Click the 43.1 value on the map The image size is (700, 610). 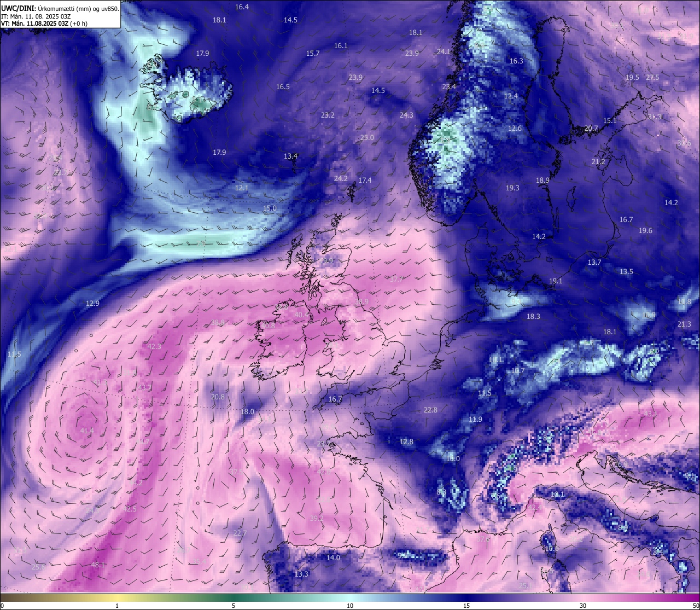pos(651,414)
